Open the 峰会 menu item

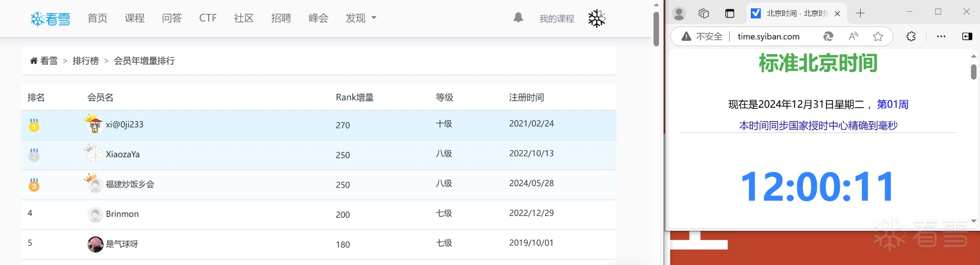point(318,18)
